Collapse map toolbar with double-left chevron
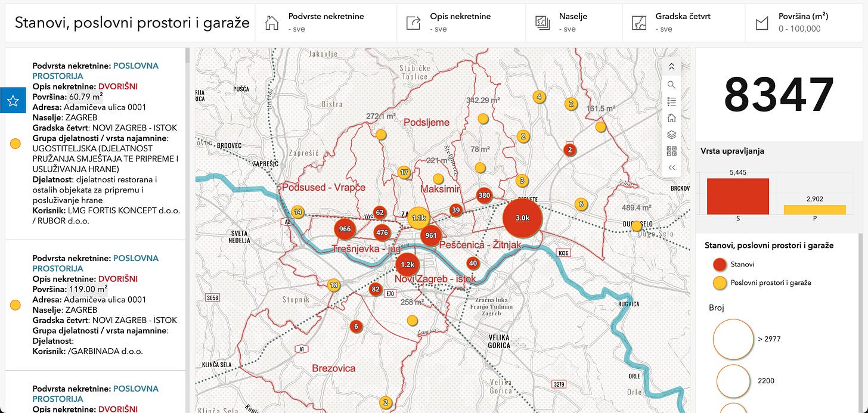 point(671,167)
